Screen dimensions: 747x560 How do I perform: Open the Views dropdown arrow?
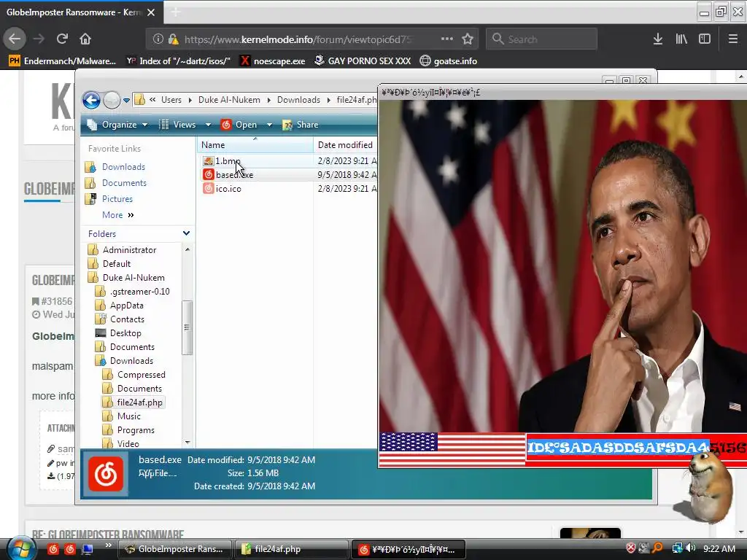click(x=208, y=125)
